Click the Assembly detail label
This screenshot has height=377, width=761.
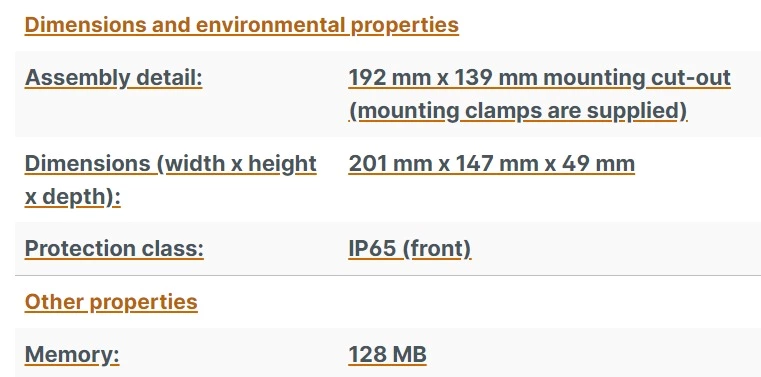114,78
